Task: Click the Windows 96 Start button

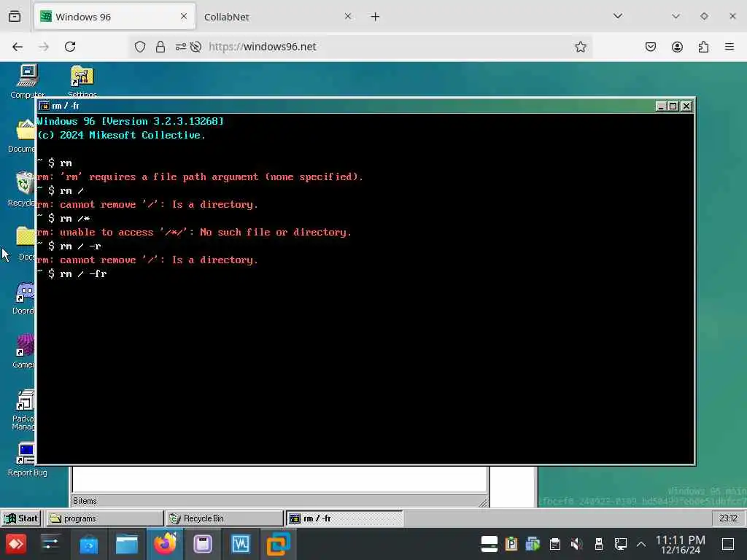Action: click(x=21, y=518)
